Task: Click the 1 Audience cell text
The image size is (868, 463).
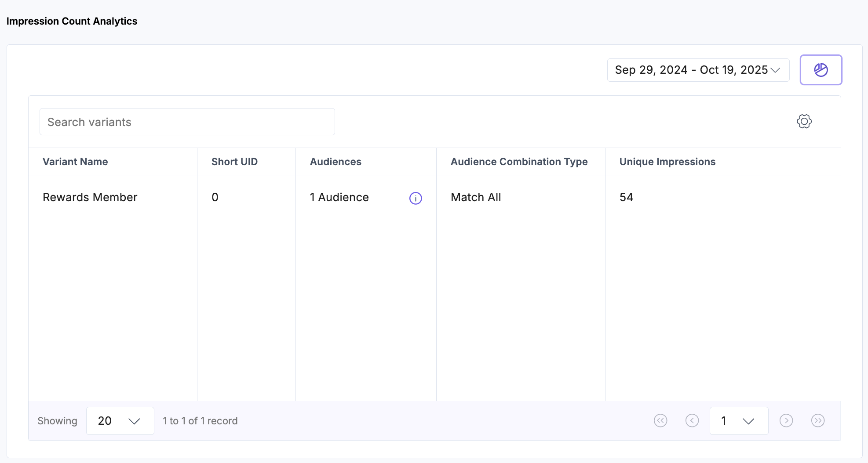Action: point(339,197)
